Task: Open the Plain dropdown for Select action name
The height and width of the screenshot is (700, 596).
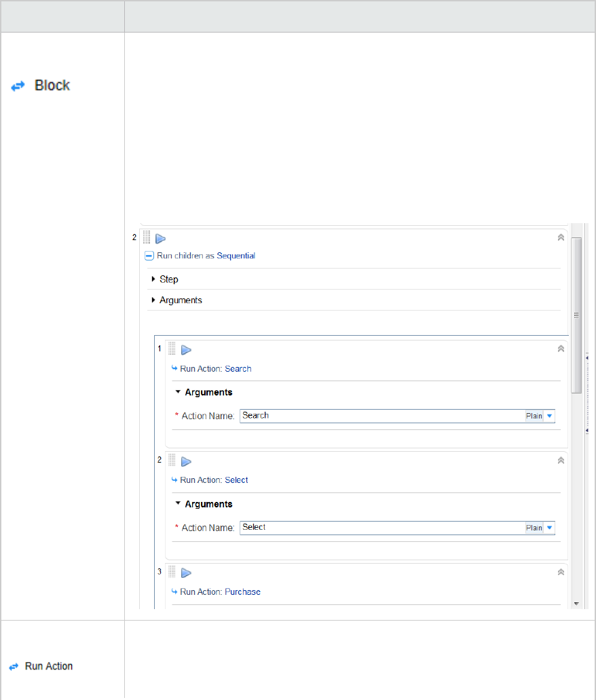Action: tap(550, 528)
